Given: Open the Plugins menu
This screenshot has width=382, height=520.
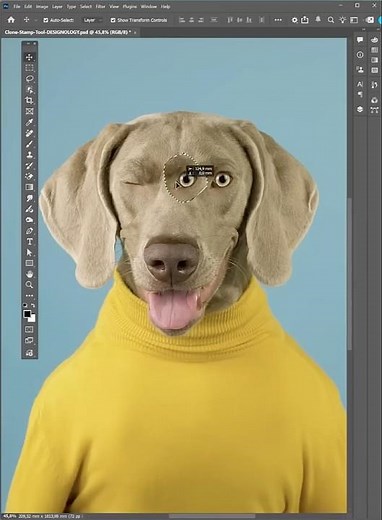Looking at the screenshot, I should pos(130,6).
